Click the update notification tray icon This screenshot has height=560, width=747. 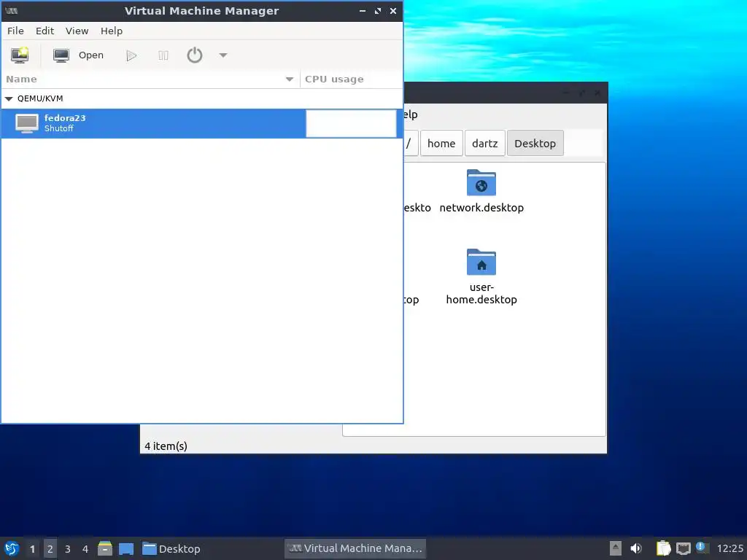(701, 548)
